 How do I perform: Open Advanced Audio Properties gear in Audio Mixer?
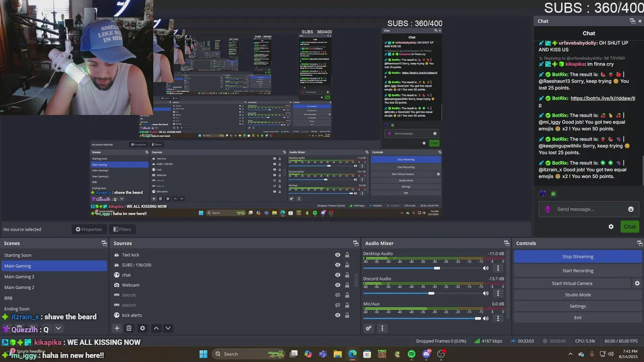click(368, 328)
